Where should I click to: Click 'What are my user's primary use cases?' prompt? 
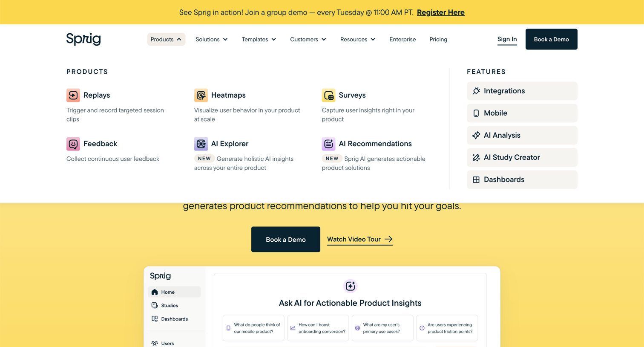(382, 328)
